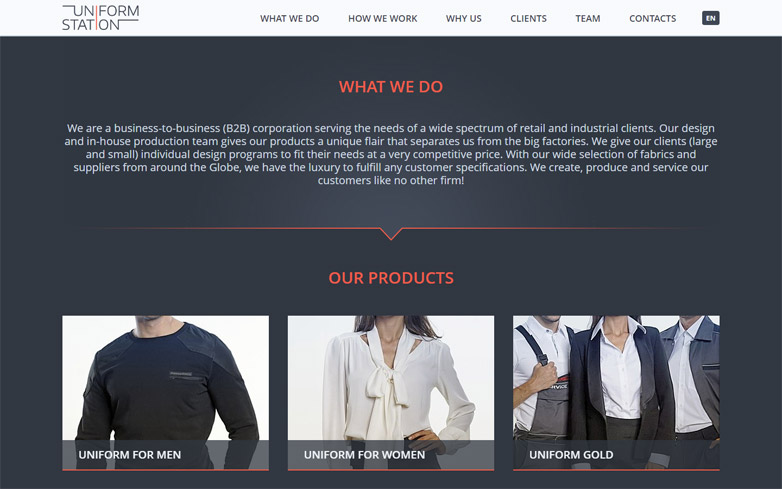
Task: Click the UNIFORM GOLD caption label
Action: [x=571, y=455]
